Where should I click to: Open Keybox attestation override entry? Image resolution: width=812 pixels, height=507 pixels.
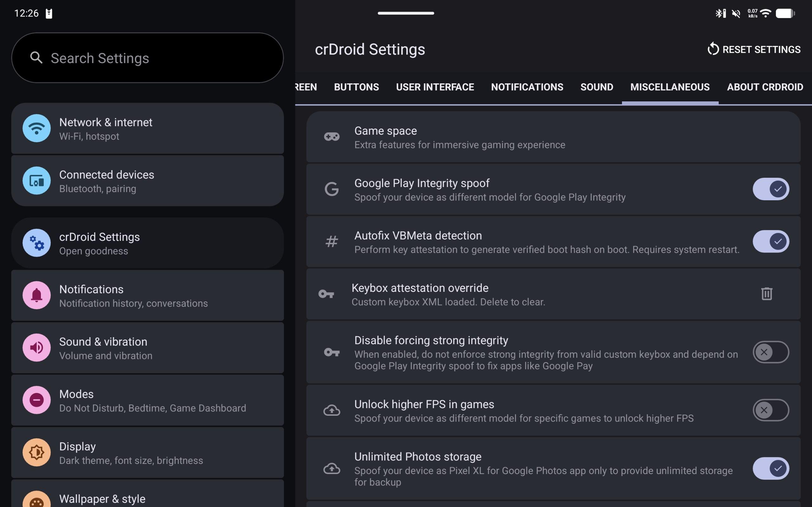click(x=470, y=294)
